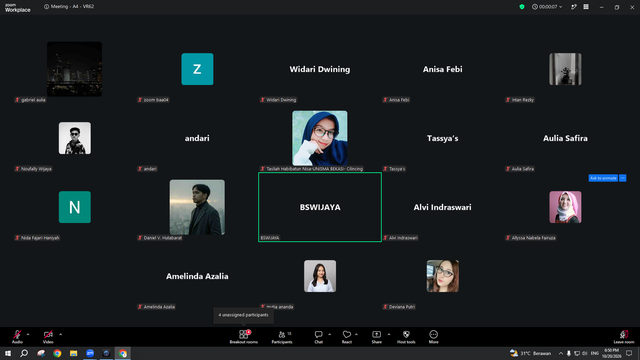Select mutia ananda's profile photo
Image resolution: width=640 pixels, height=360 pixels.
click(x=320, y=276)
